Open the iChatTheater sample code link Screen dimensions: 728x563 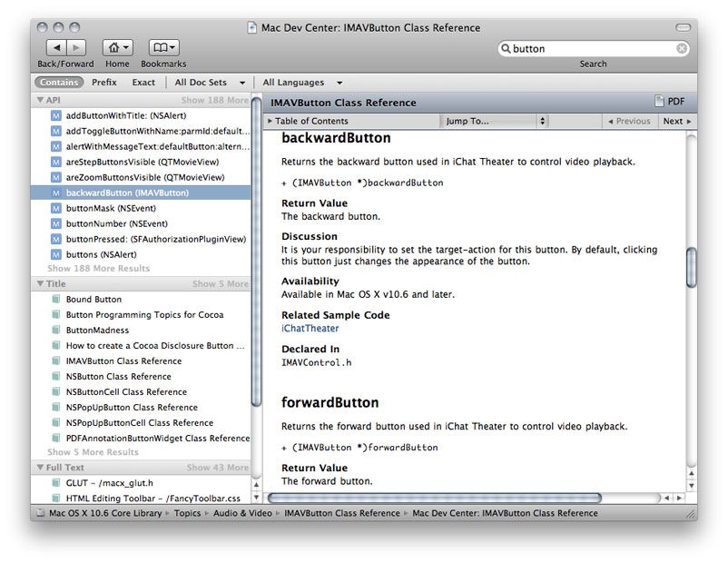310,329
